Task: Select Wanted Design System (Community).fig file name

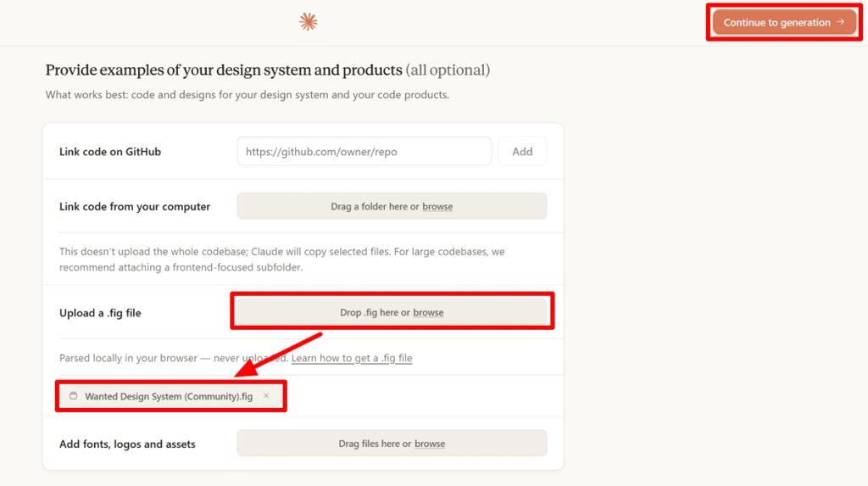Action: coord(169,396)
